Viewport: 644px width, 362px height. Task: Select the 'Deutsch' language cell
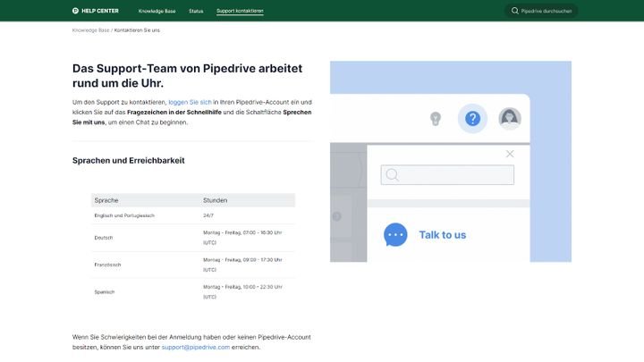[x=104, y=238]
